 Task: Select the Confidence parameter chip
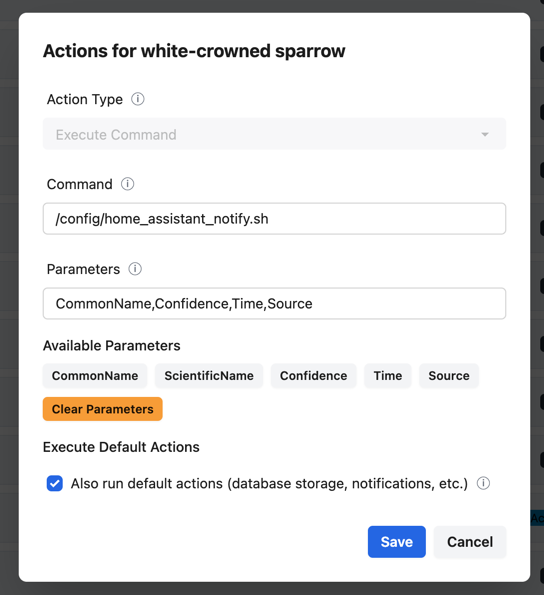coord(313,376)
